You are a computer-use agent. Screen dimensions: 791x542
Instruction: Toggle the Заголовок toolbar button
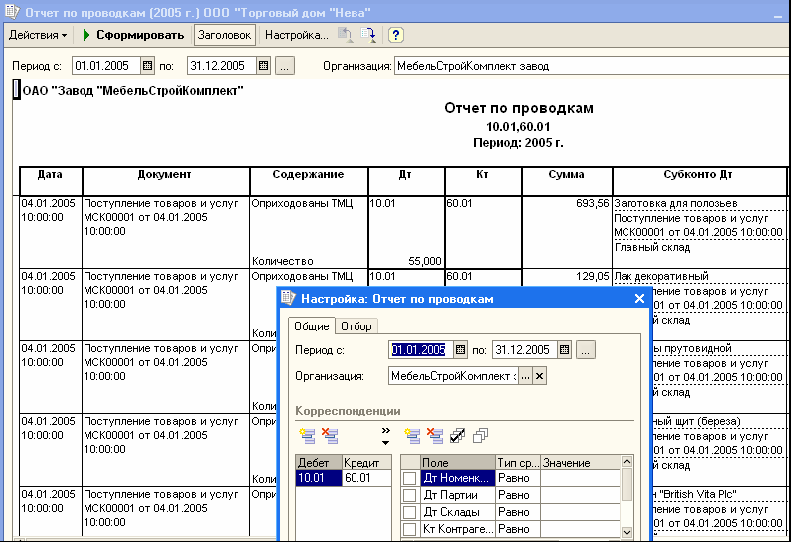[x=224, y=35]
